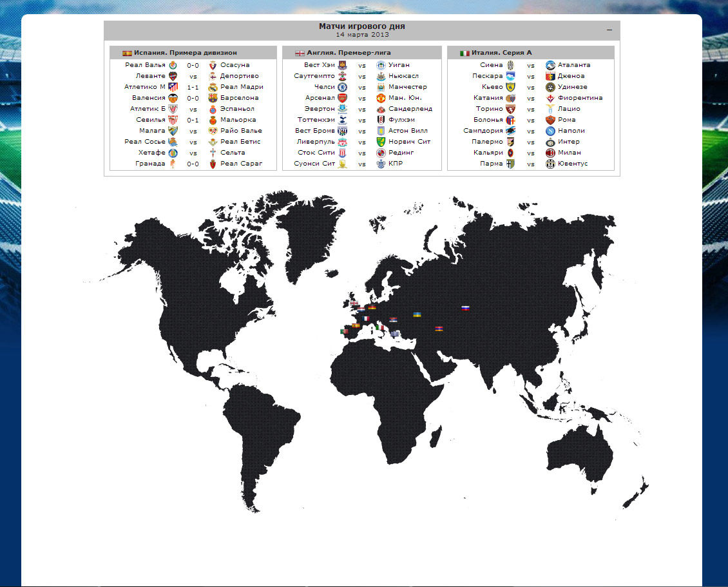Click the Милан club crest

pos(550,152)
